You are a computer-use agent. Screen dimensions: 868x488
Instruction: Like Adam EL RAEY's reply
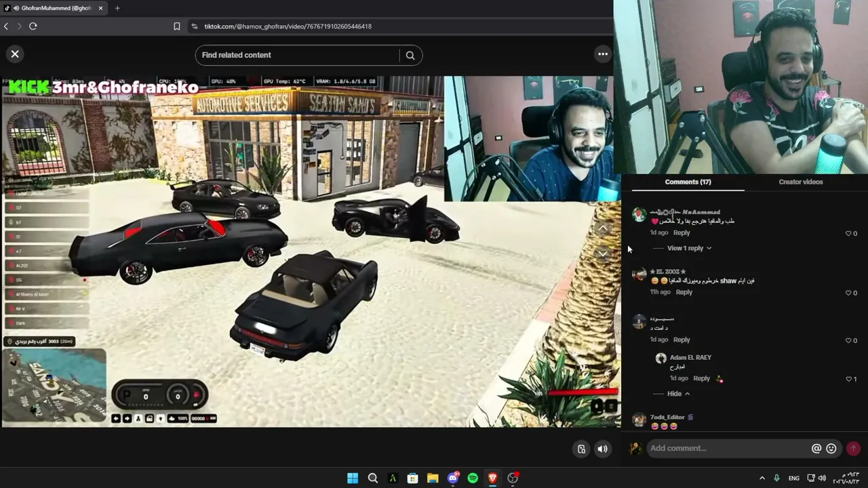tap(848, 379)
